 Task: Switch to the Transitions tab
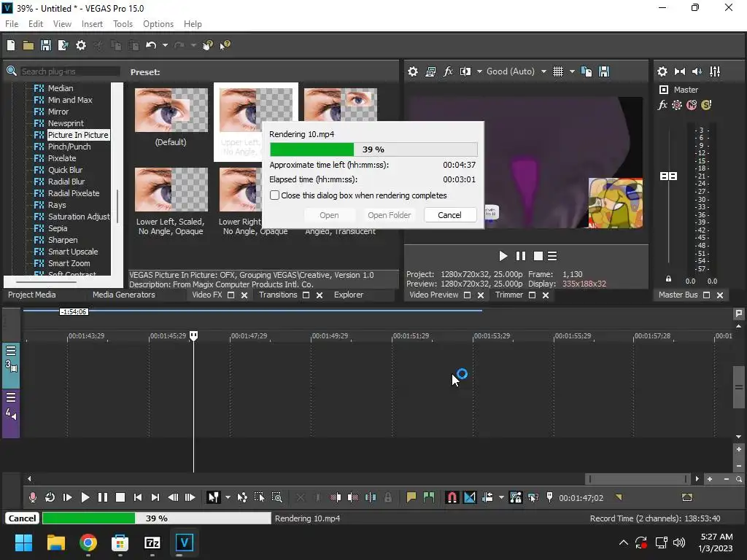click(x=278, y=295)
